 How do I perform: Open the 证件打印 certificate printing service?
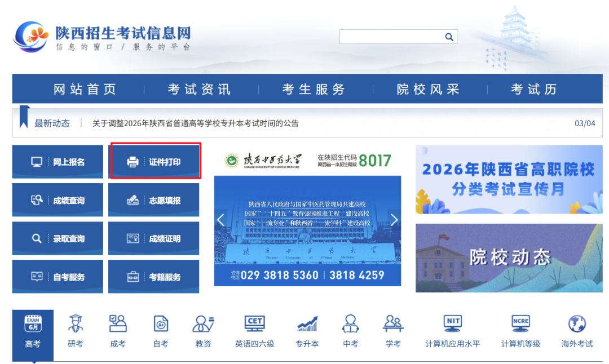click(x=155, y=161)
